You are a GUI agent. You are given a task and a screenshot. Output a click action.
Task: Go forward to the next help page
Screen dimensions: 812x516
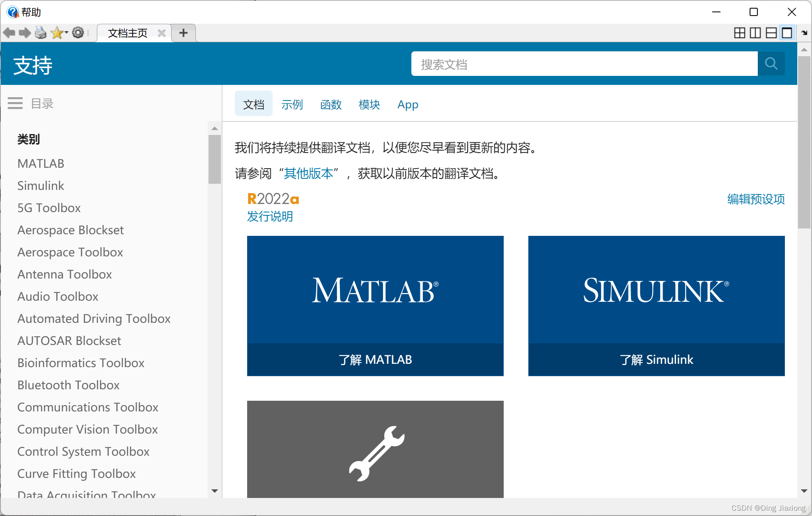(25, 33)
